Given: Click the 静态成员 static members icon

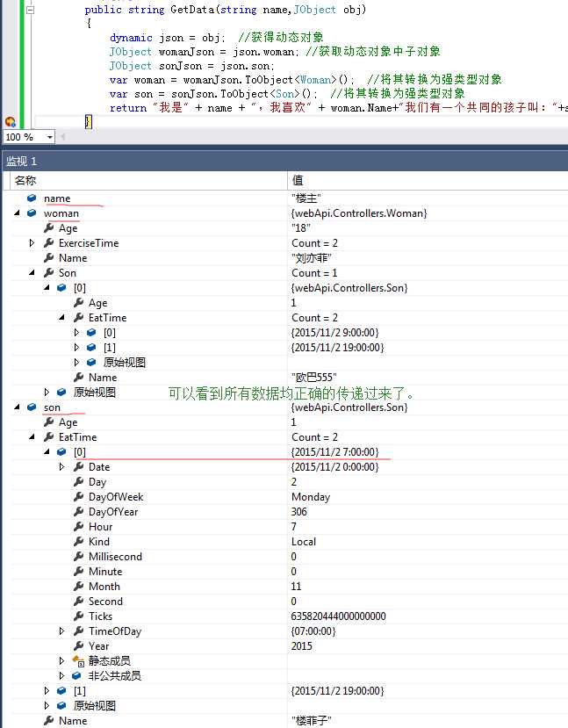Looking at the screenshot, I should pos(78,660).
